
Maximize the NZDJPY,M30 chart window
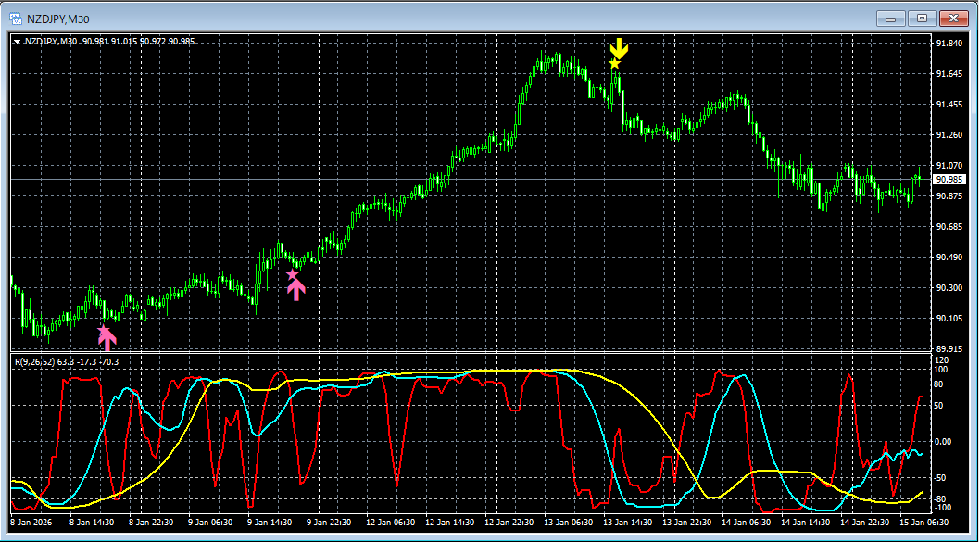[x=922, y=18]
